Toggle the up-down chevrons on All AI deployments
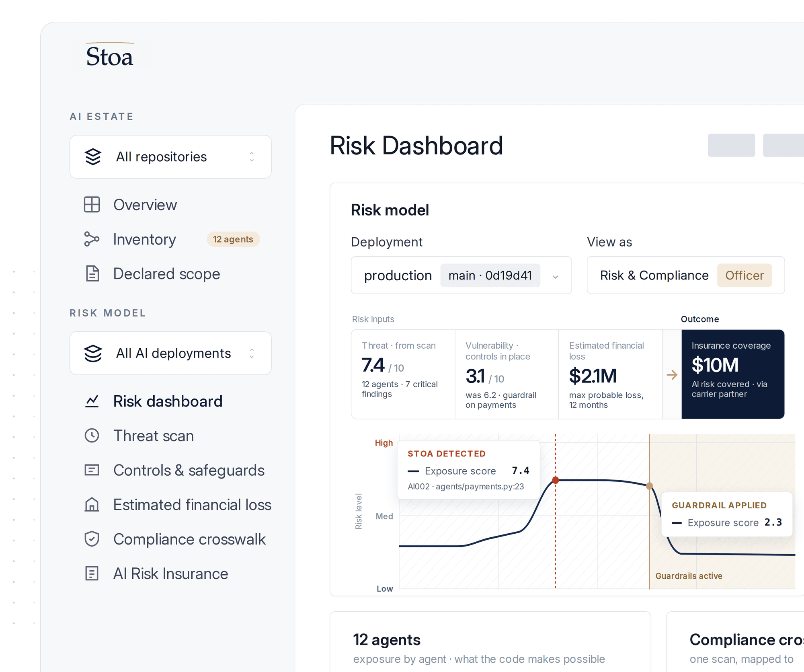The height and width of the screenshot is (672, 804). tap(252, 353)
